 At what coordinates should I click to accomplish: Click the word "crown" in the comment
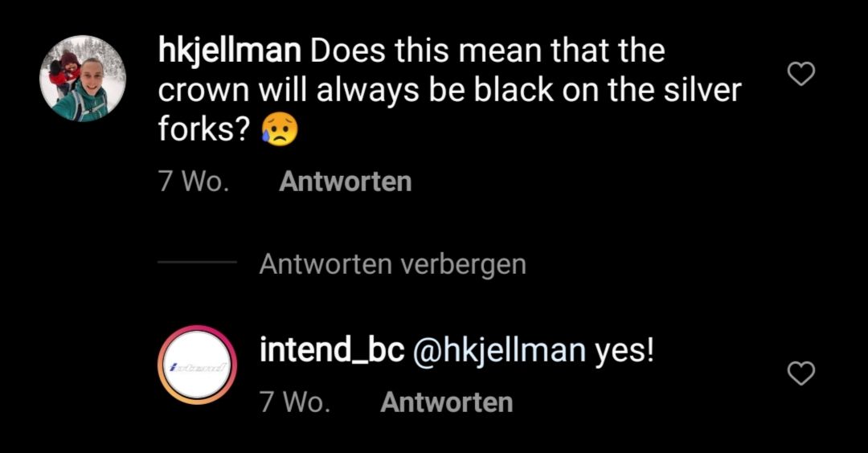point(203,91)
